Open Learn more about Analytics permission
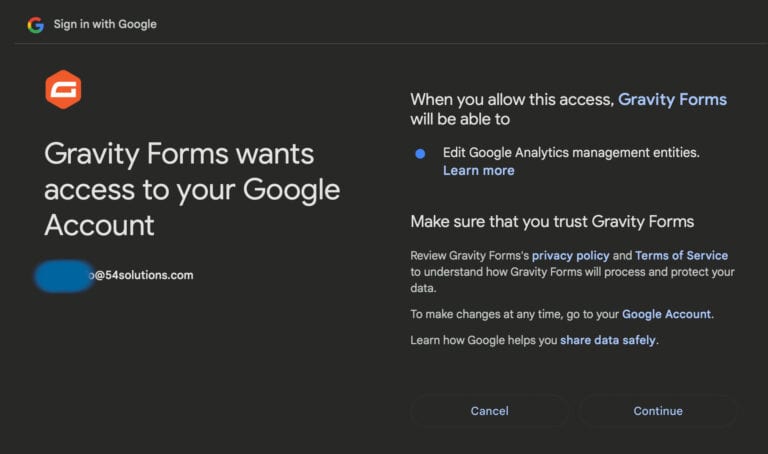This screenshot has height=454, width=768. [x=479, y=170]
